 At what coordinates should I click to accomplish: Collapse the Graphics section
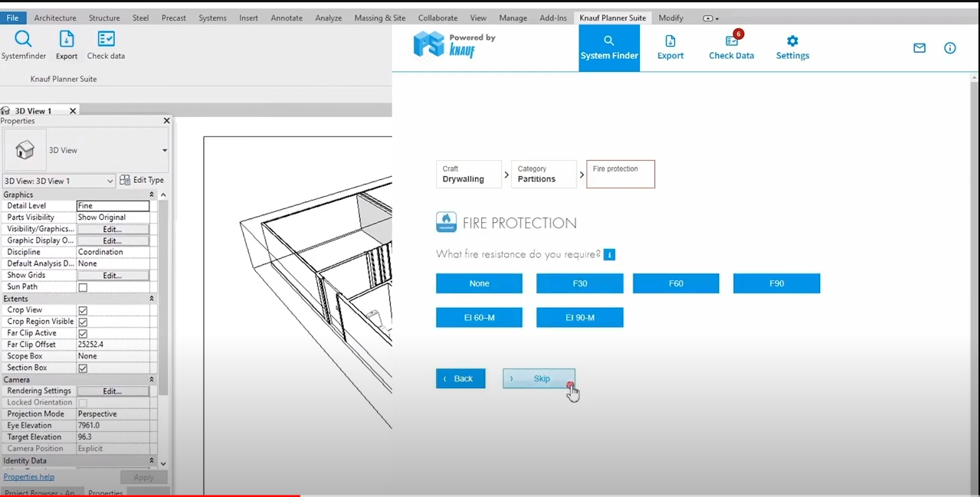[x=152, y=195]
